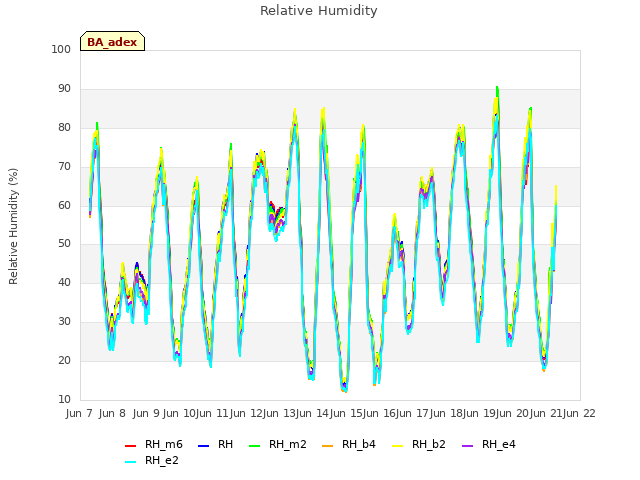Click the 80 y-axis tick label
This screenshot has height=480, width=640.
[64, 127]
